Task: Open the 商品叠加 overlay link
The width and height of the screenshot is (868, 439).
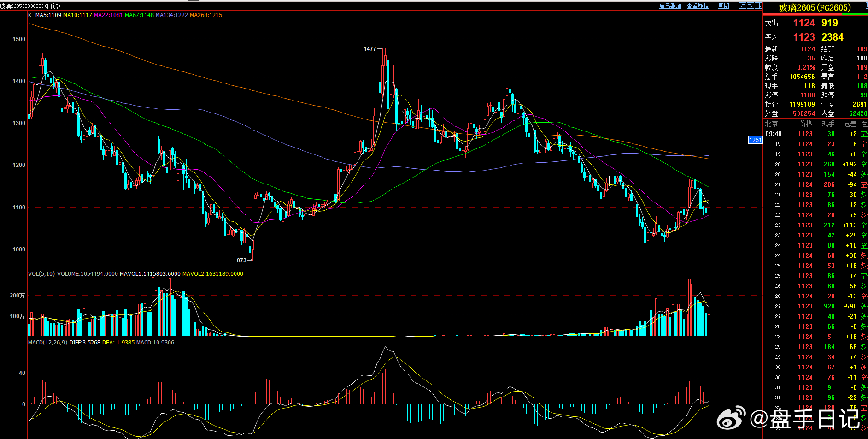Action: coord(670,6)
